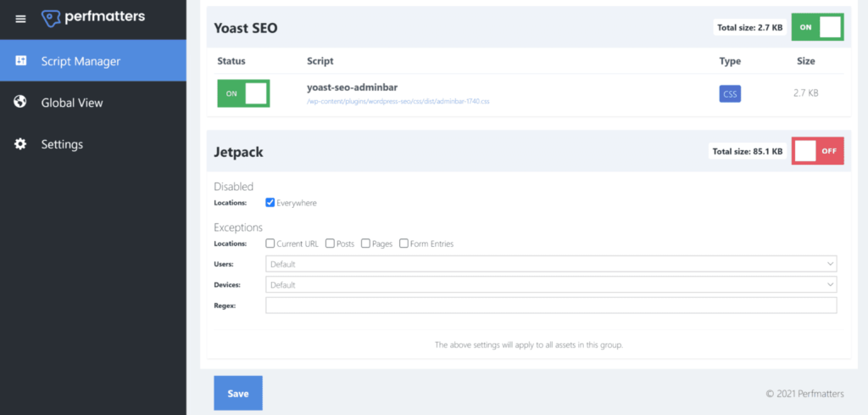Open the adminbar CSS file path link

pos(398,101)
